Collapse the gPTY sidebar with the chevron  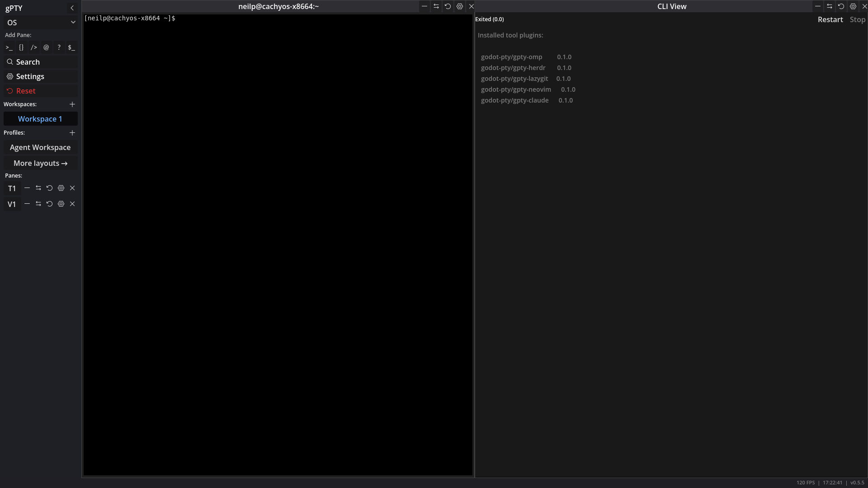[72, 8]
